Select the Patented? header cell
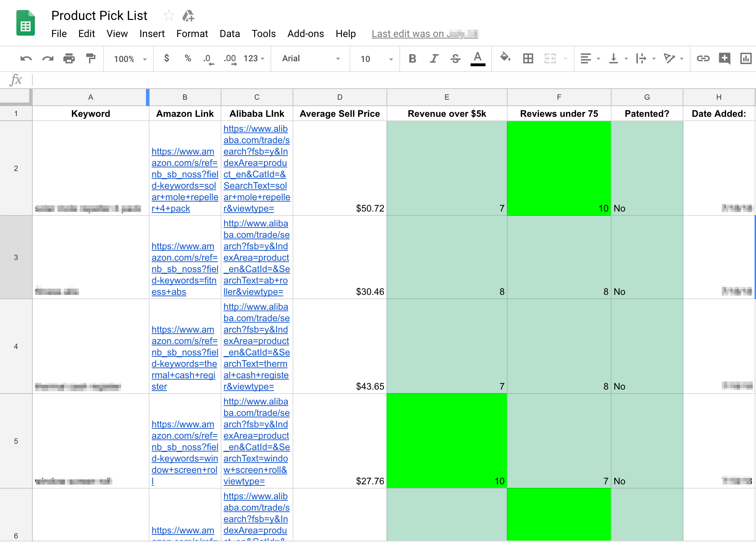This screenshot has height=542, width=756. pyautogui.click(x=647, y=114)
